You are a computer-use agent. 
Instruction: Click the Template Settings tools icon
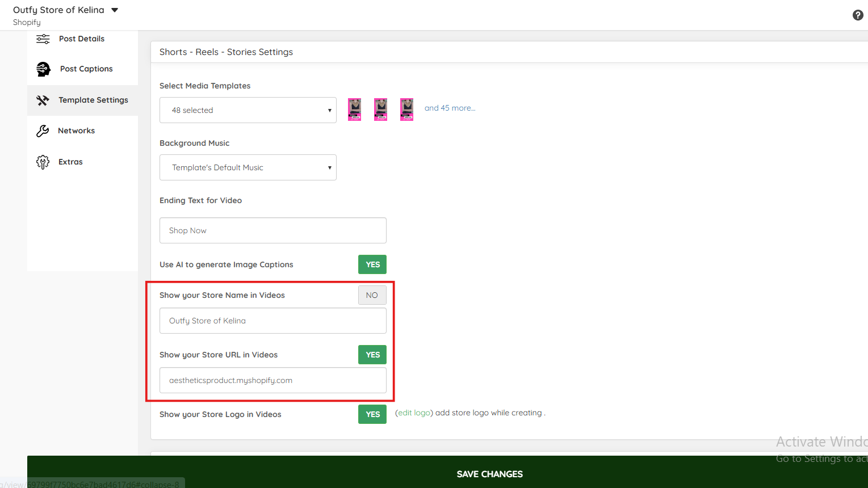(43, 100)
